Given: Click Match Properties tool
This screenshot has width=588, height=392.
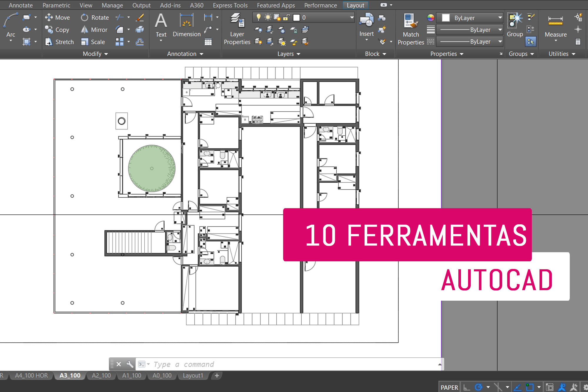Looking at the screenshot, I should [411, 29].
